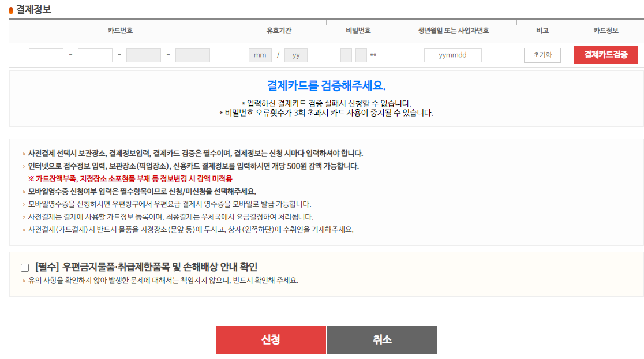Click the first card number input field
644x359 pixels.
pos(46,55)
